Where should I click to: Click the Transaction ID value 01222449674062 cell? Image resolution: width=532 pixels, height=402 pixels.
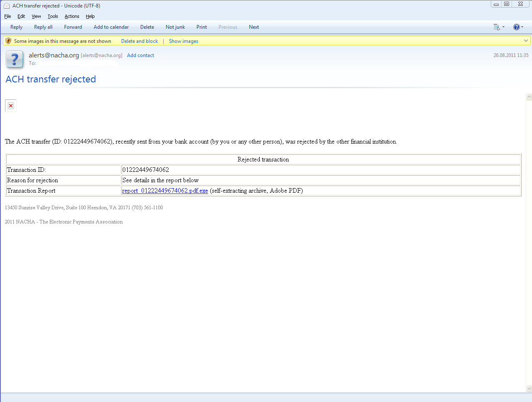(x=321, y=170)
